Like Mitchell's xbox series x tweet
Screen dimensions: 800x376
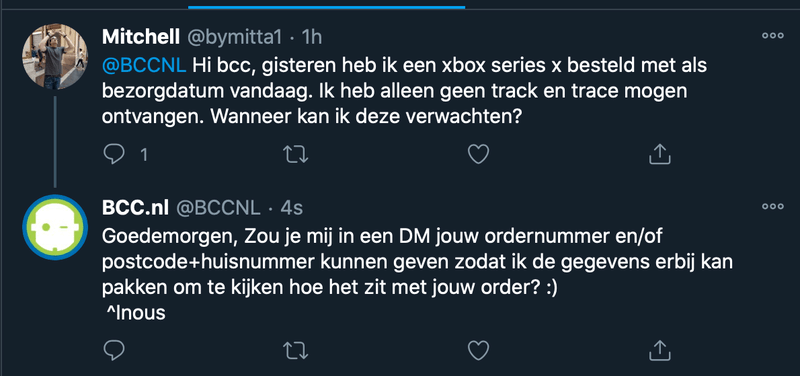pyautogui.click(x=479, y=154)
